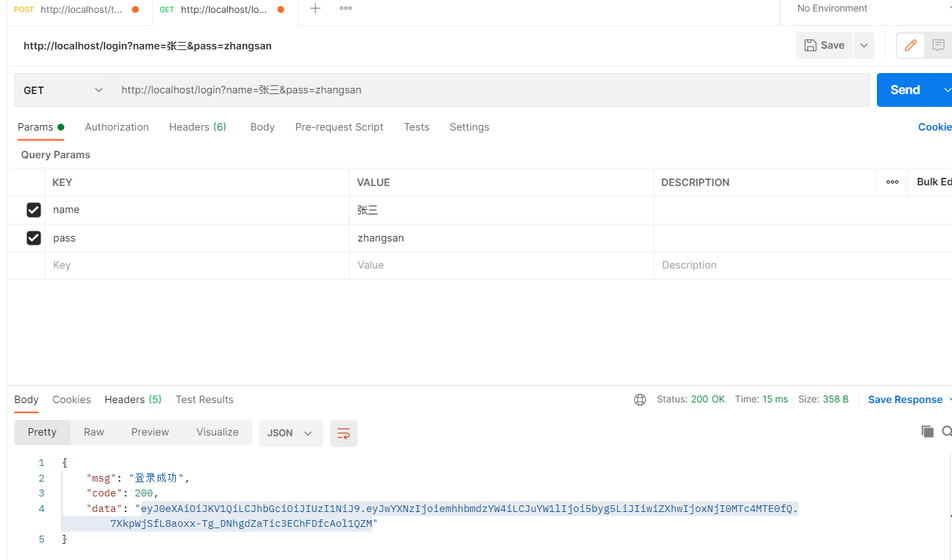Click the three-dots icon in Query Params header

[892, 181]
